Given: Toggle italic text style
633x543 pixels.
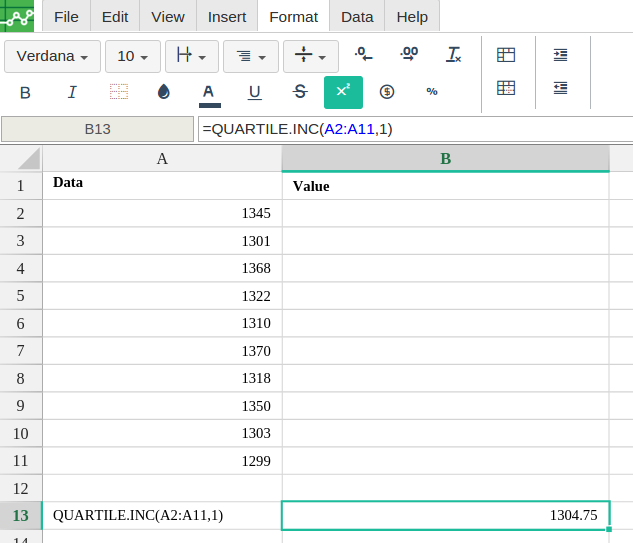Looking at the screenshot, I should (x=72, y=92).
